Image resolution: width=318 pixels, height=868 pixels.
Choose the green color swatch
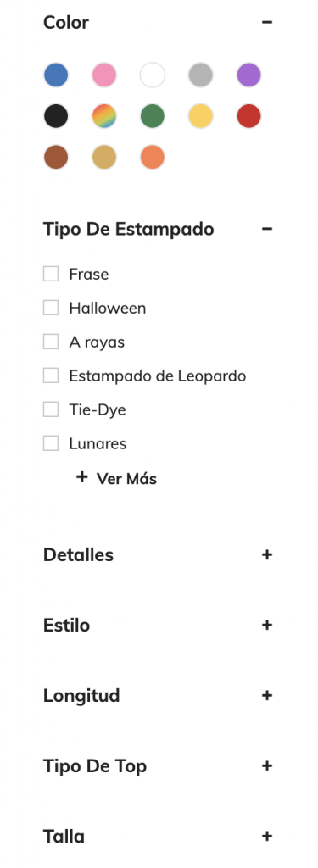click(153, 116)
